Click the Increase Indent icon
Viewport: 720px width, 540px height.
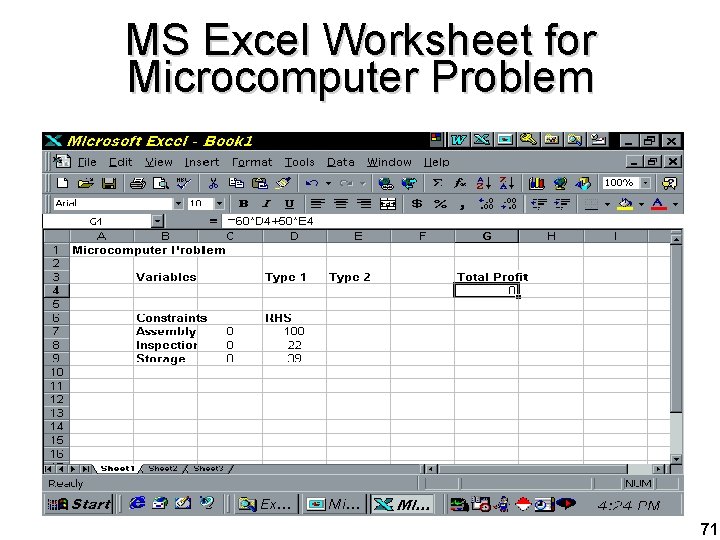click(x=562, y=203)
